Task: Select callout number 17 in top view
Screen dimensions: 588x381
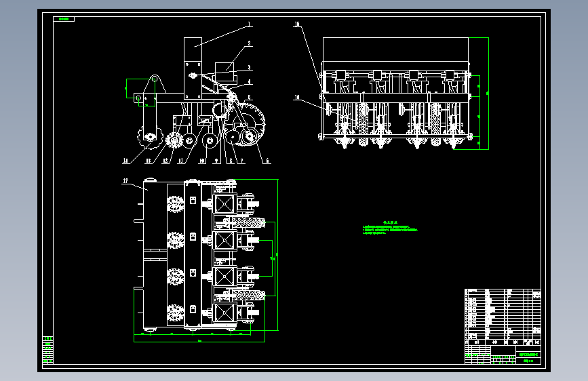Action: click(125, 181)
